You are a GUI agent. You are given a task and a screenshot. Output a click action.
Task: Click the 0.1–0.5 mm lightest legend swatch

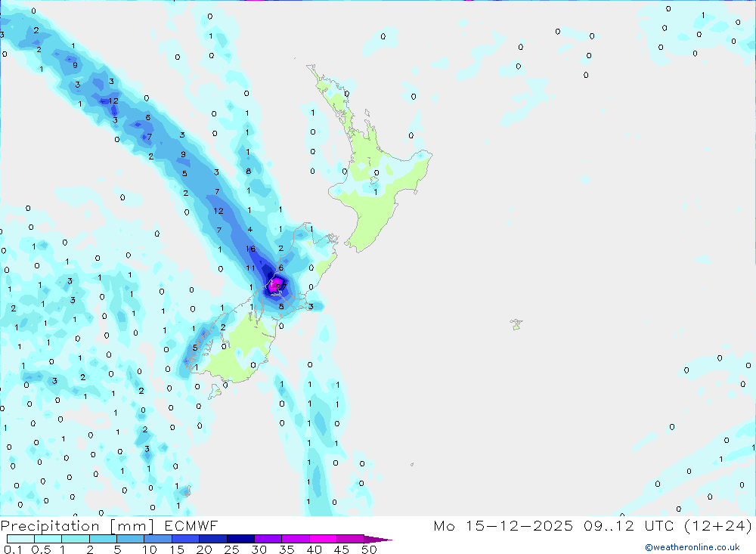pos(20,539)
